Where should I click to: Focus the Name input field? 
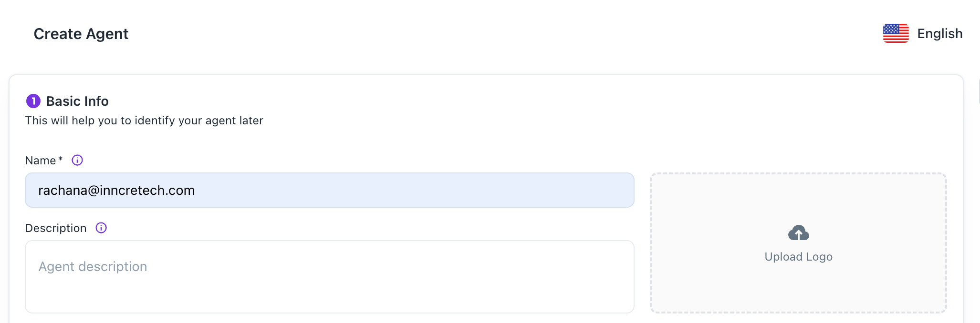[x=329, y=190]
